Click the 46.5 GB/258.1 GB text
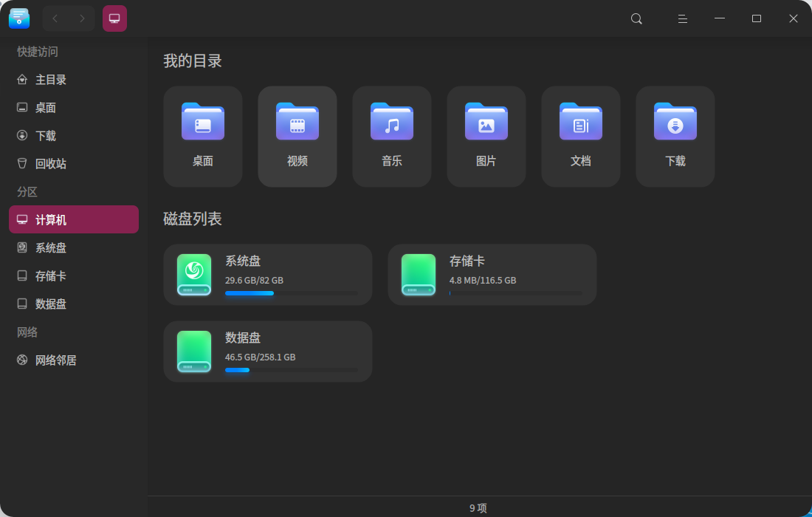 (x=261, y=357)
